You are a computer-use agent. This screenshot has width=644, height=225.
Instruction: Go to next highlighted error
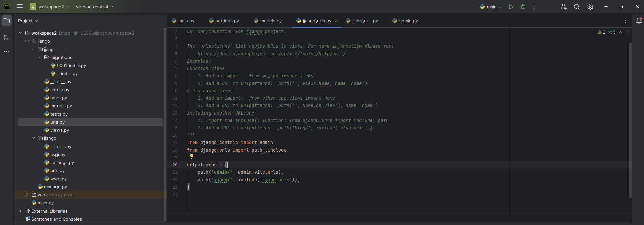click(x=628, y=32)
